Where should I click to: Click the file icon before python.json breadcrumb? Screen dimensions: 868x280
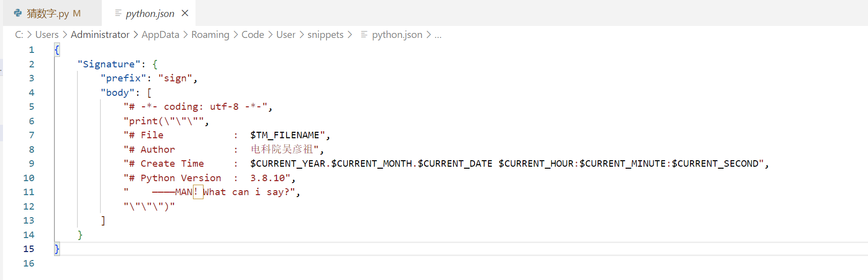pyautogui.click(x=364, y=34)
